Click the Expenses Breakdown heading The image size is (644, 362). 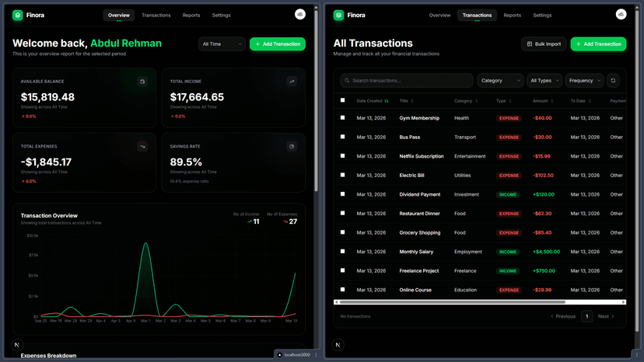click(x=48, y=356)
